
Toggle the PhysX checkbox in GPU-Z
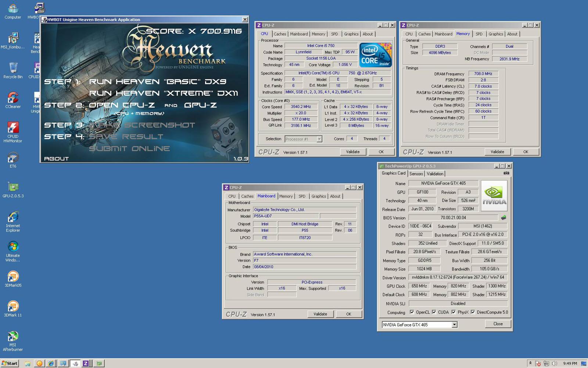click(453, 312)
